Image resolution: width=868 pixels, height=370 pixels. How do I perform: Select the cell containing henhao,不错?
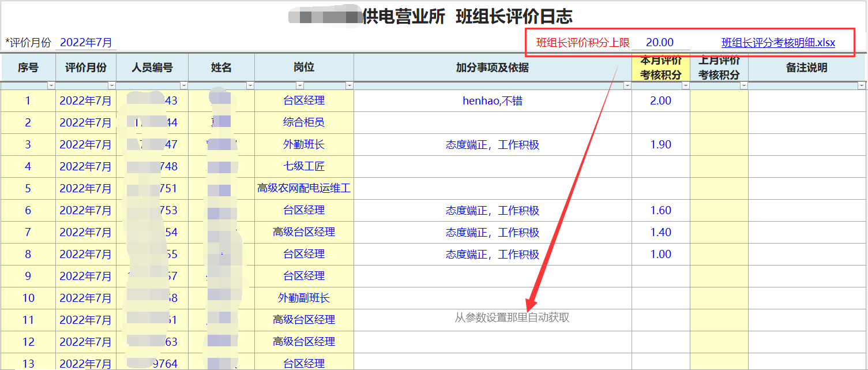[493, 101]
